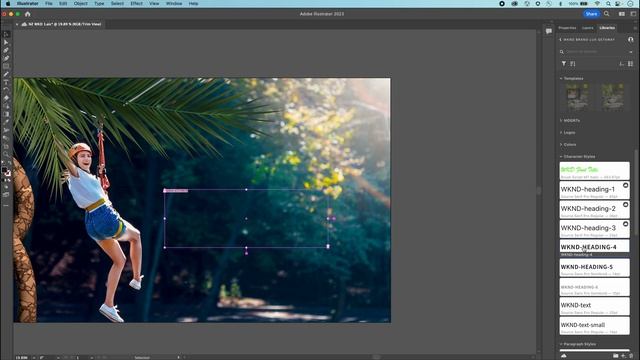Click the status badge on WKND-heading-1
Image resolution: width=640 pixels, height=360 pixels.
625,185
